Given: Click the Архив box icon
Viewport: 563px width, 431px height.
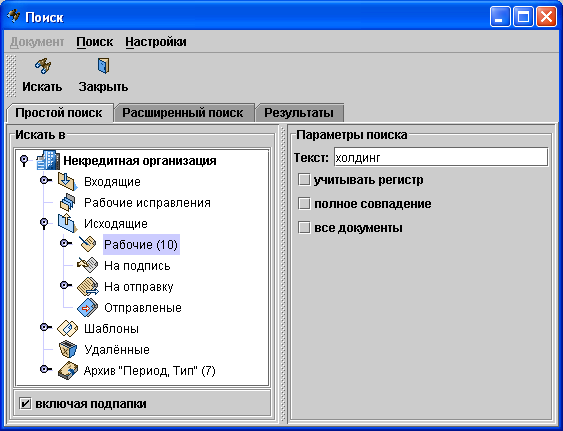Looking at the screenshot, I should [x=68, y=370].
